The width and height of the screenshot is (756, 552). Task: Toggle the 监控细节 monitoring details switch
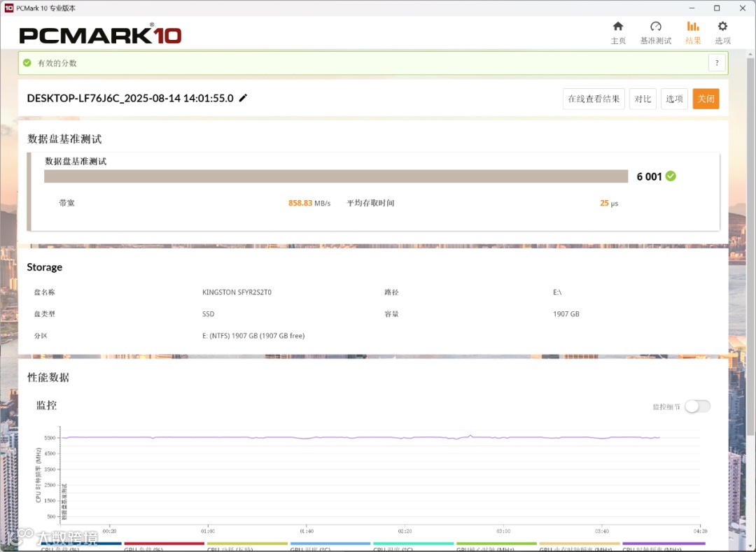697,406
